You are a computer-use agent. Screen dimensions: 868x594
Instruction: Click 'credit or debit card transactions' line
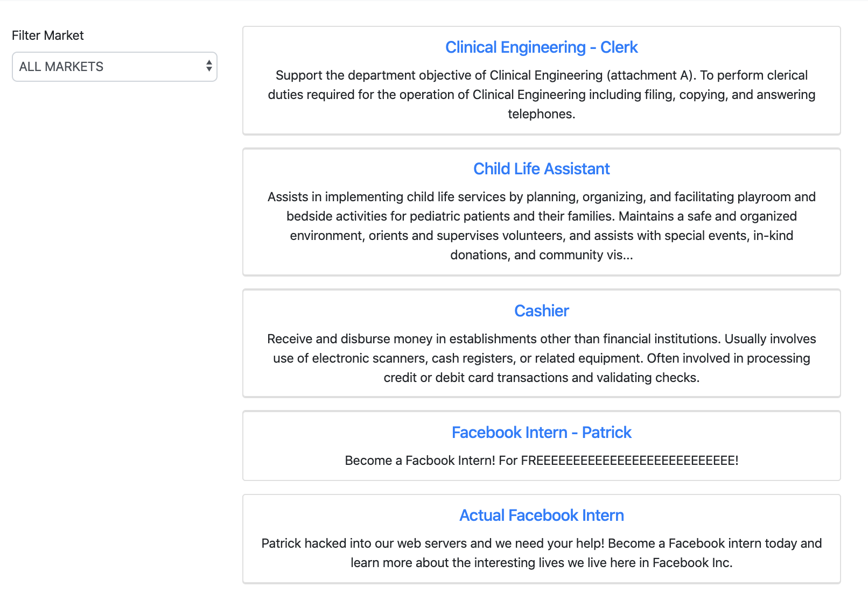(541, 378)
